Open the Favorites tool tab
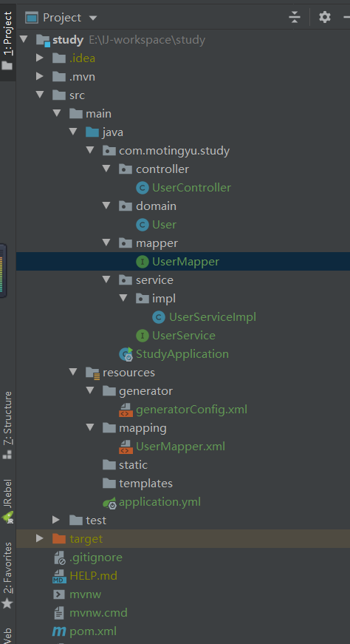This screenshot has height=644, width=350. tap(8, 575)
